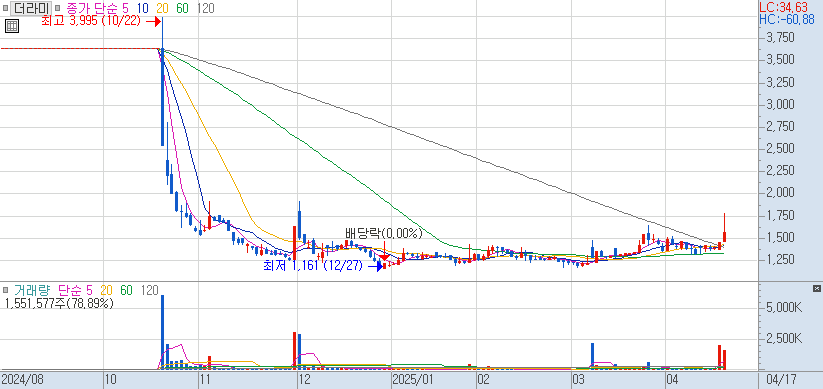Click the square marker before 거래량
Image resolution: width=823 pixels, height=389 pixels.
pos(6,290)
